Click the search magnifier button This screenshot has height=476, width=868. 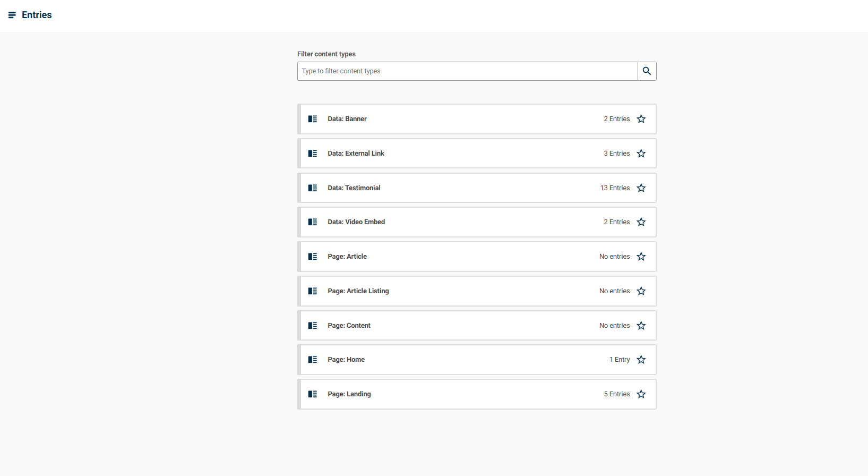(x=647, y=71)
